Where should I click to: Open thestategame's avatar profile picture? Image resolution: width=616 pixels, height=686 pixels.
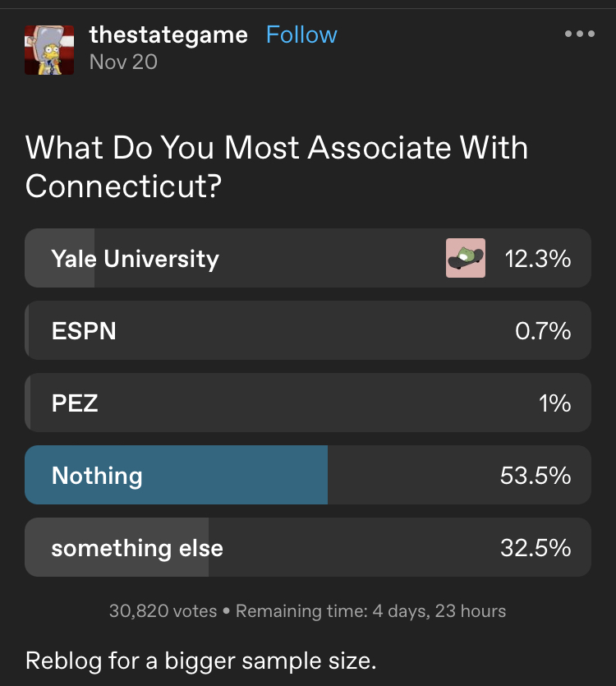tap(49, 50)
